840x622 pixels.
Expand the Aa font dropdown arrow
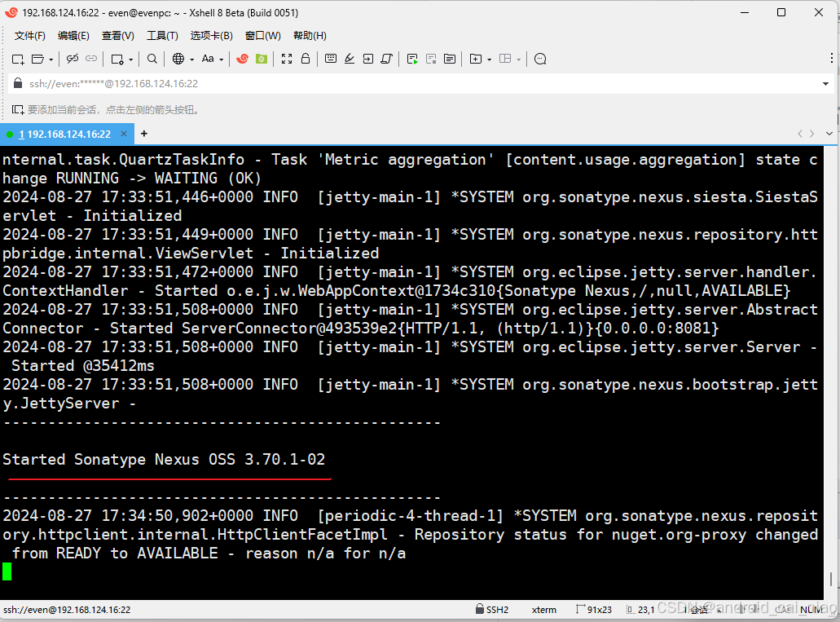222,60
